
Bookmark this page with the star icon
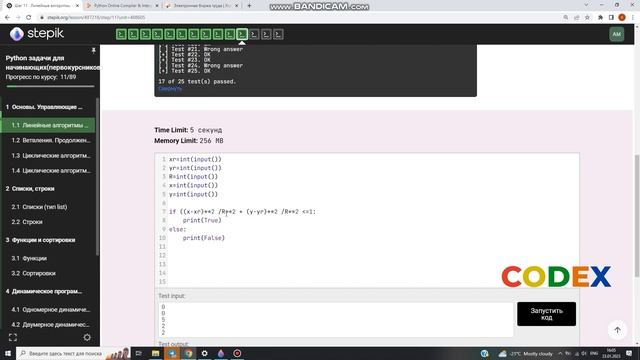click(x=587, y=18)
